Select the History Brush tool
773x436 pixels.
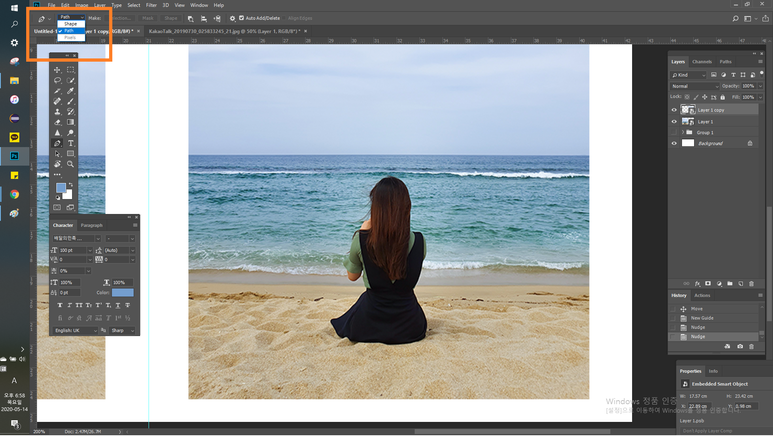(x=70, y=111)
